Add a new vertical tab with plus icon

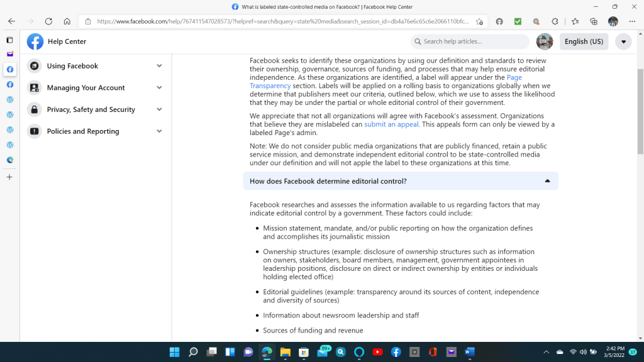(9, 177)
